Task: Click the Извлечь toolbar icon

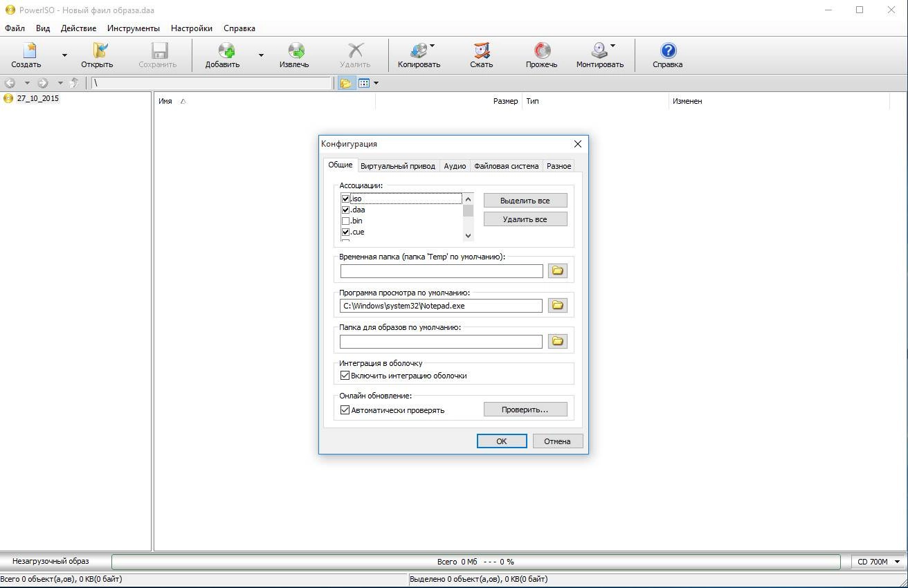Action: (297, 50)
